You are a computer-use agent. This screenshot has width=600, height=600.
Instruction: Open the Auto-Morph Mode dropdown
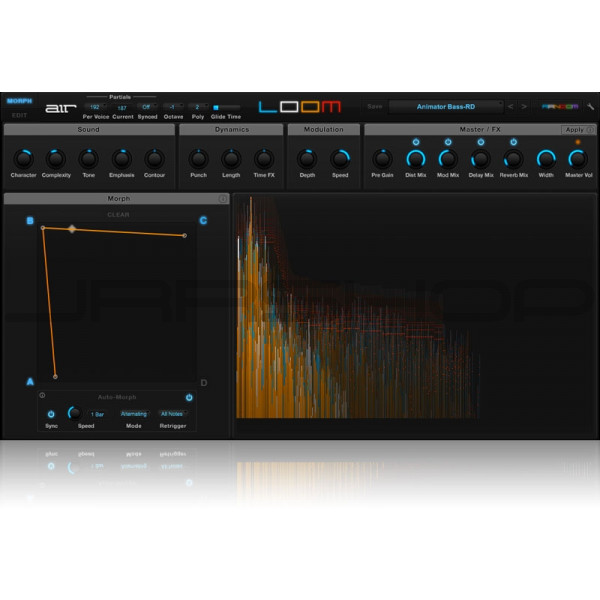tap(134, 414)
